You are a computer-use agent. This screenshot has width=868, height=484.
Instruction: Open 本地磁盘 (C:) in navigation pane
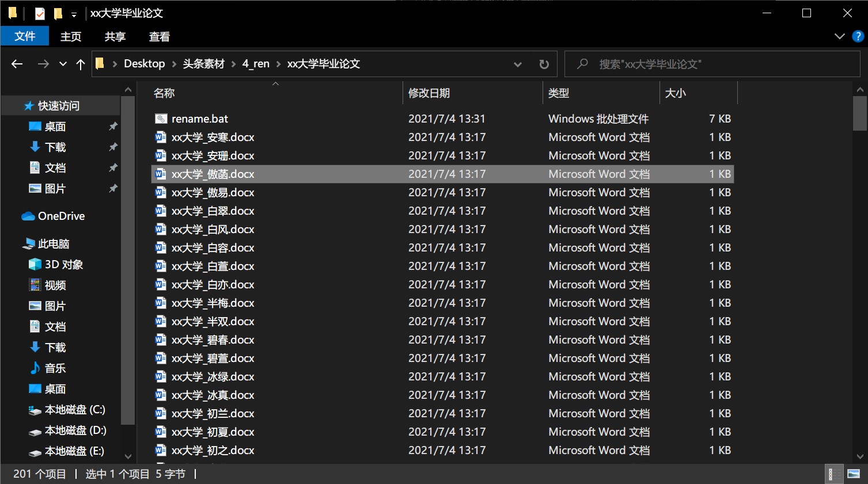[75, 410]
